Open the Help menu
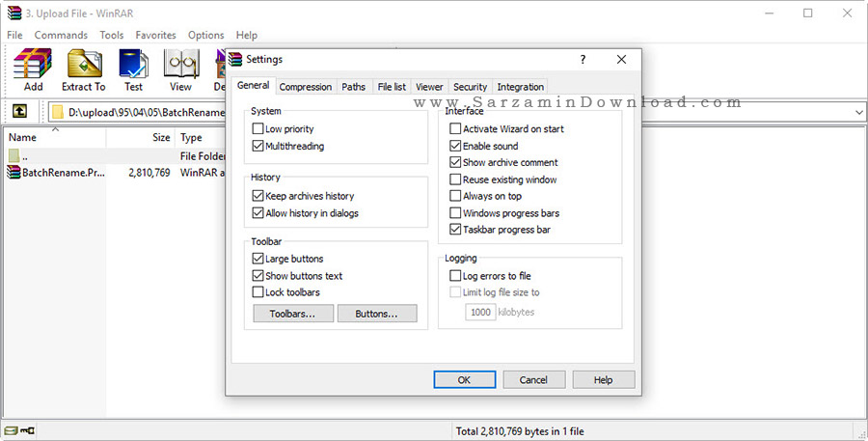 point(246,35)
